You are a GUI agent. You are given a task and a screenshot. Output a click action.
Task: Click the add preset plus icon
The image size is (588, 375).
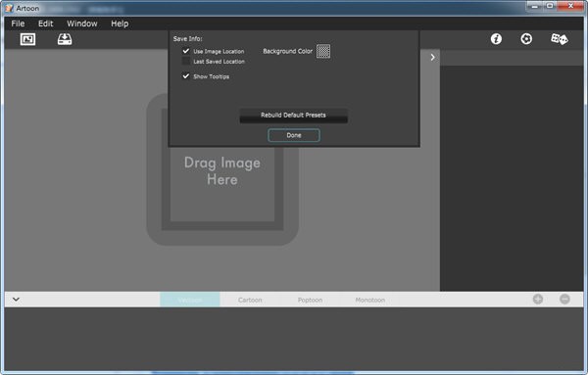538,299
